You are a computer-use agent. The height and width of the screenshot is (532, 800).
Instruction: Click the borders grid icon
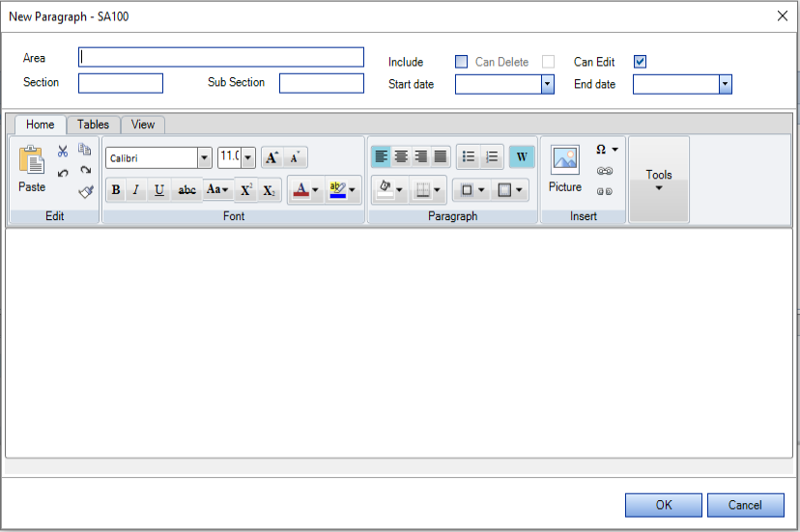click(422, 190)
